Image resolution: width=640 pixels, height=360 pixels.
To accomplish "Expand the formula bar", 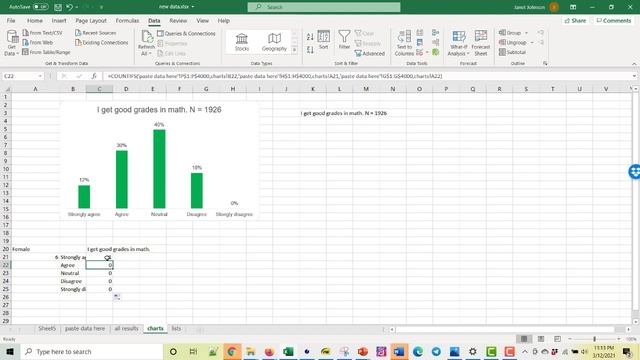I will click(634, 76).
